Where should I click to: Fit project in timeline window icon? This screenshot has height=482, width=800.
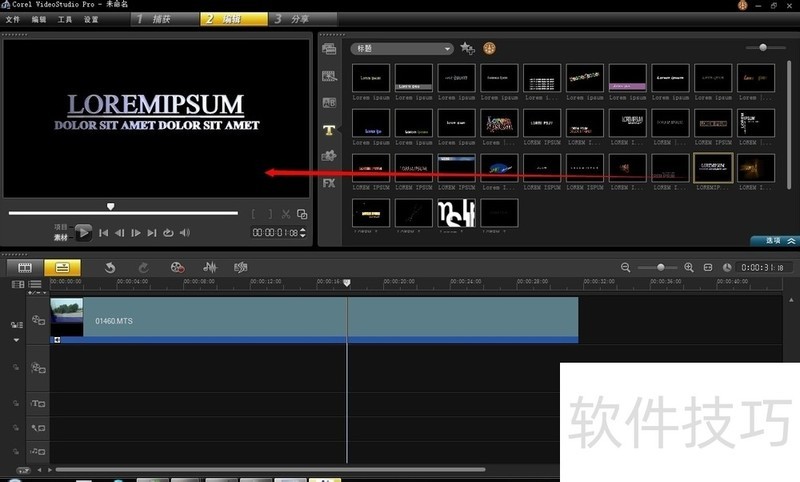pyautogui.click(x=708, y=268)
